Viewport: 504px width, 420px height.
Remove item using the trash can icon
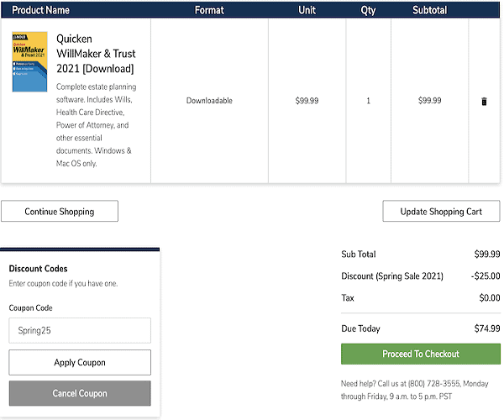click(484, 102)
